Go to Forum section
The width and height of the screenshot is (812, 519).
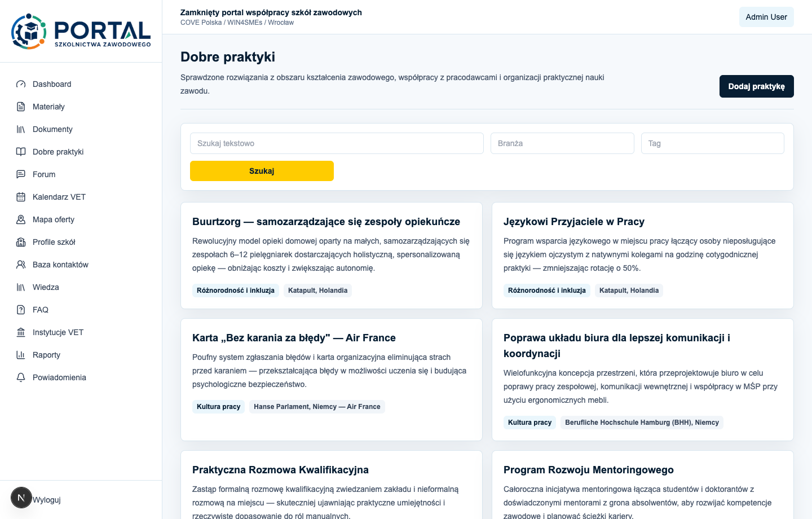pyautogui.click(x=81, y=174)
